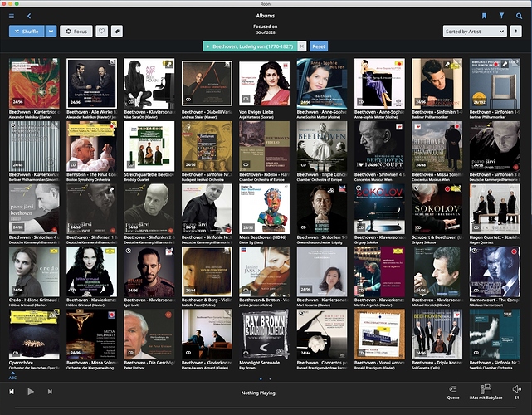The image size is (532, 415).
Task: Click the Nothing Playing status text
Action: pos(258,393)
